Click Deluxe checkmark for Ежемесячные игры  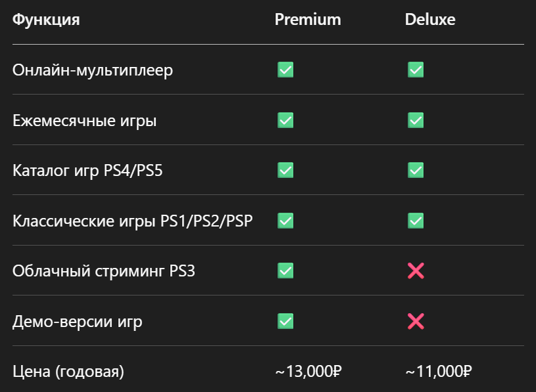point(416,120)
